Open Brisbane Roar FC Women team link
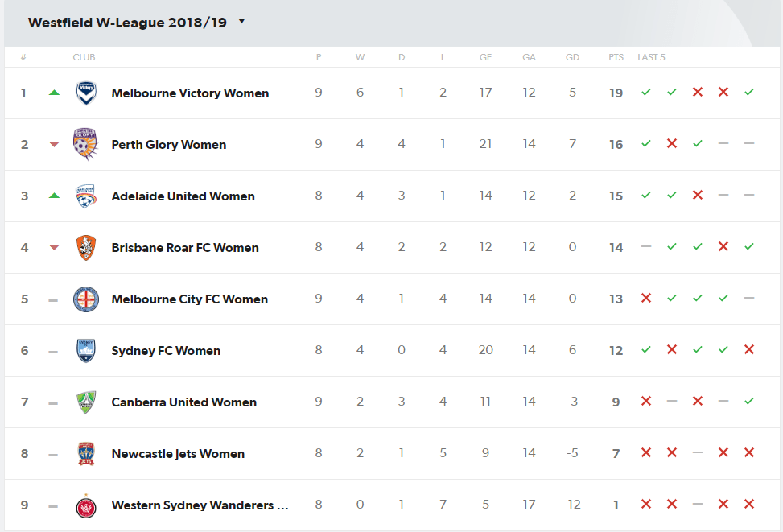The height and width of the screenshot is (532, 783). 185,247
